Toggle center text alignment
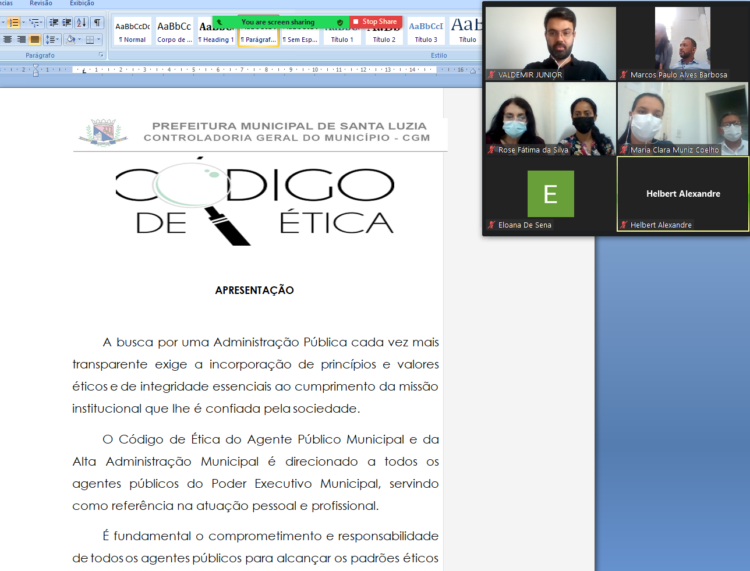Screen dimensions: 750x571 click(x=7, y=40)
